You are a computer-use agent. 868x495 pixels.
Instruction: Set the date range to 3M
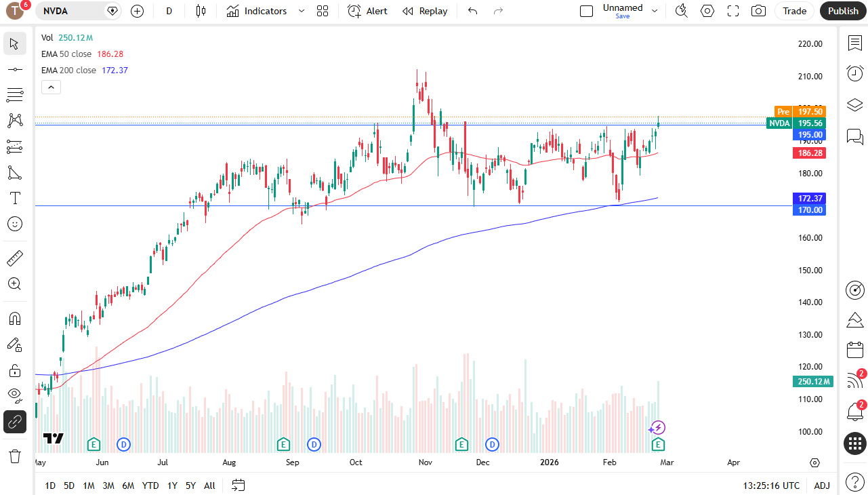(x=108, y=486)
